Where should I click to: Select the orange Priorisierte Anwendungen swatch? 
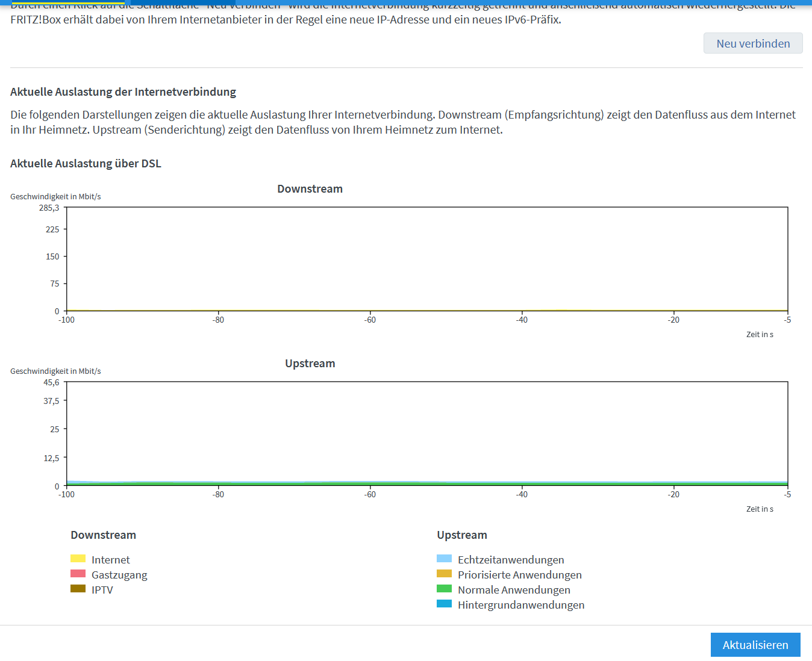point(444,574)
